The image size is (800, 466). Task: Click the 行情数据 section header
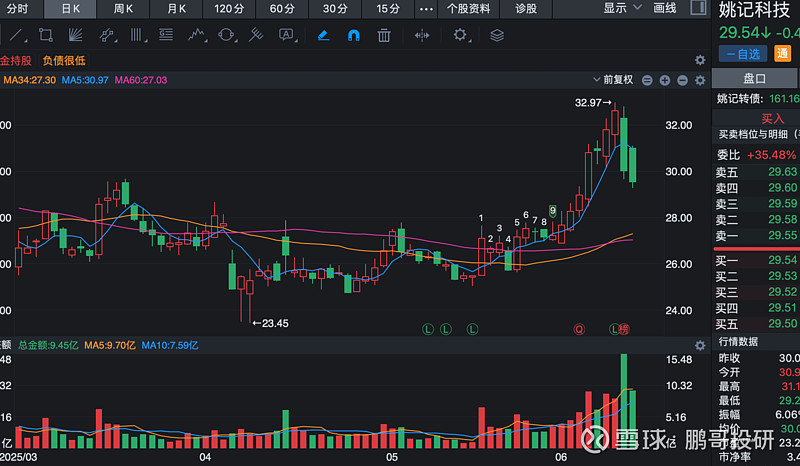pyautogui.click(x=738, y=341)
